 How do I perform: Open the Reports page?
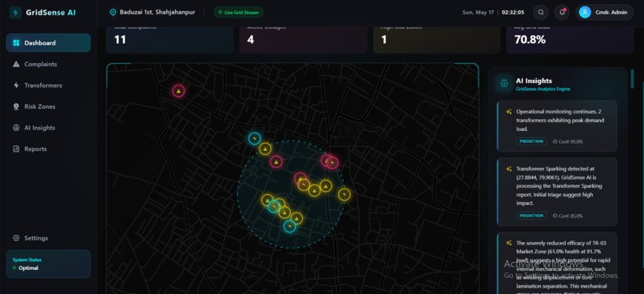tap(49, 149)
